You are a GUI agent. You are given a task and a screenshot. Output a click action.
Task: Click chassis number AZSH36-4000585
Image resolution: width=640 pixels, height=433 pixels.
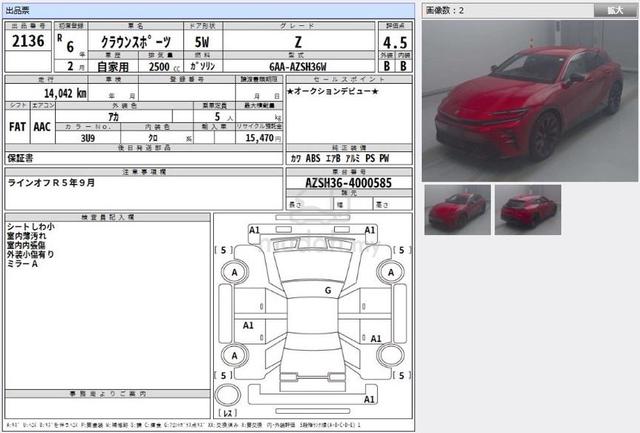(349, 183)
